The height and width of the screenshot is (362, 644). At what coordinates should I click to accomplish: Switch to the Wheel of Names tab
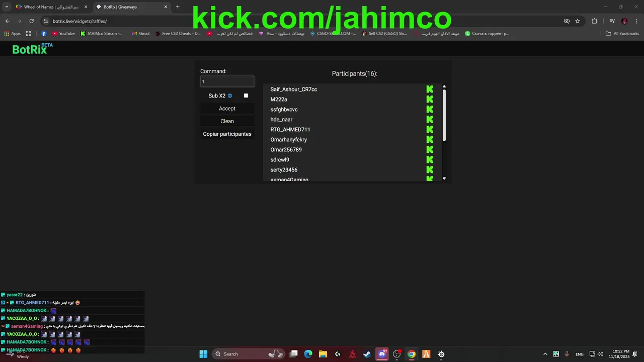(x=51, y=7)
